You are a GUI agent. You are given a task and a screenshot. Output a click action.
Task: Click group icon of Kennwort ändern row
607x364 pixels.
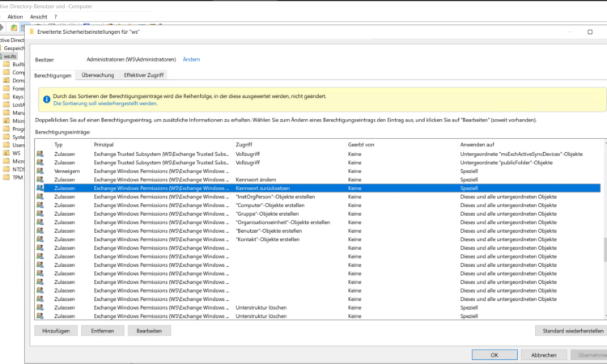40,179
